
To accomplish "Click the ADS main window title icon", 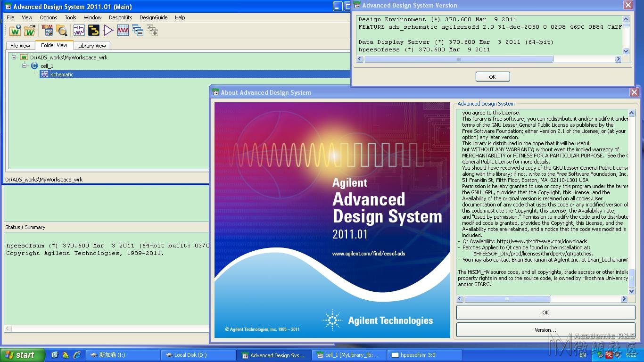I will point(8,7).
